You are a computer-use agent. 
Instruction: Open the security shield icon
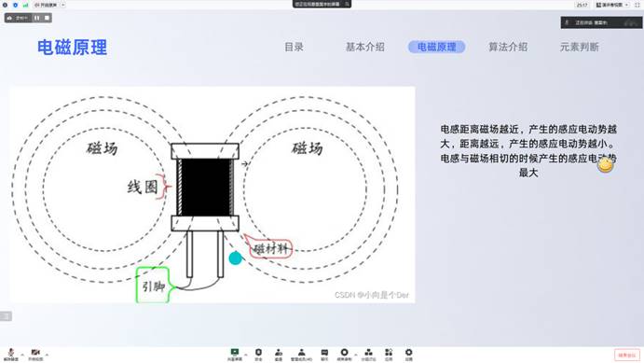[x=258, y=355]
